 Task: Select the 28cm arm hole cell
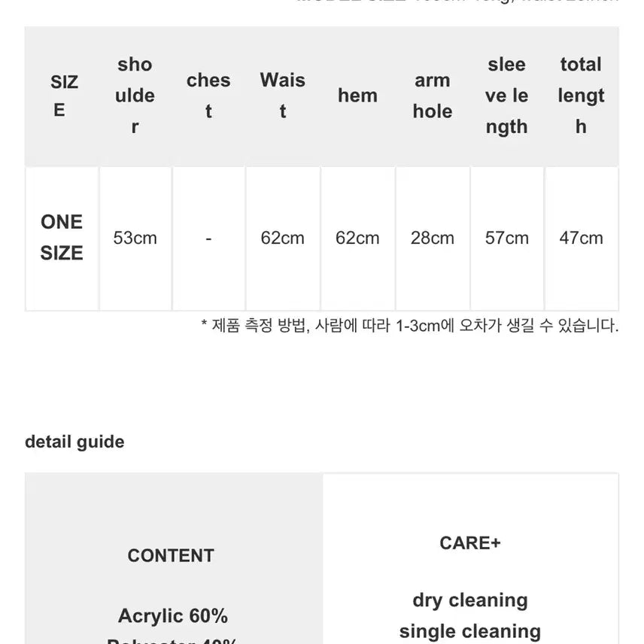pyautogui.click(x=433, y=238)
